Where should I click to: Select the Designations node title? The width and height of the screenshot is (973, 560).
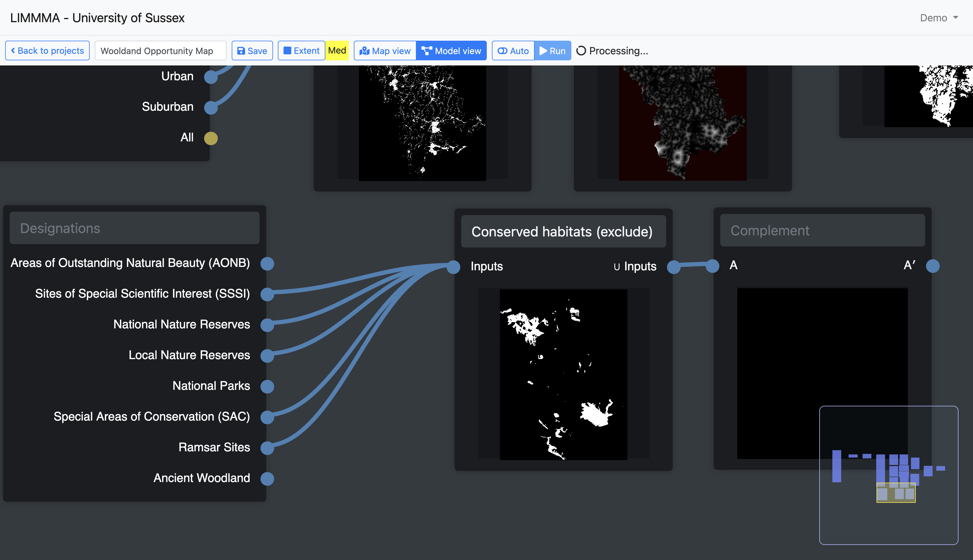(x=134, y=228)
